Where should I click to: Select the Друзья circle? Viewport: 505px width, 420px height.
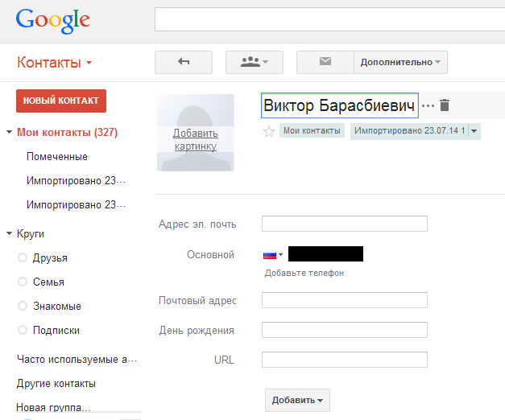point(23,257)
